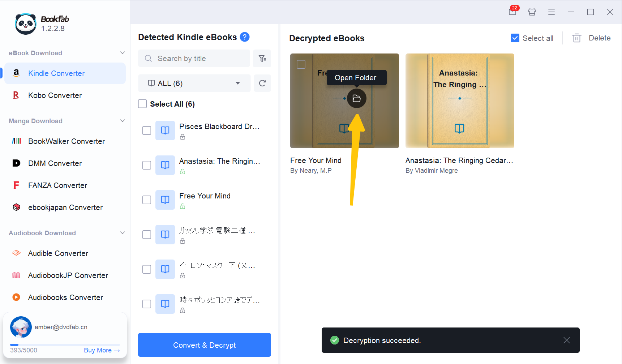Screen dimensions: 622x364
Task: Dismiss the Decryption succeeded notification
Action: point(567,340)
